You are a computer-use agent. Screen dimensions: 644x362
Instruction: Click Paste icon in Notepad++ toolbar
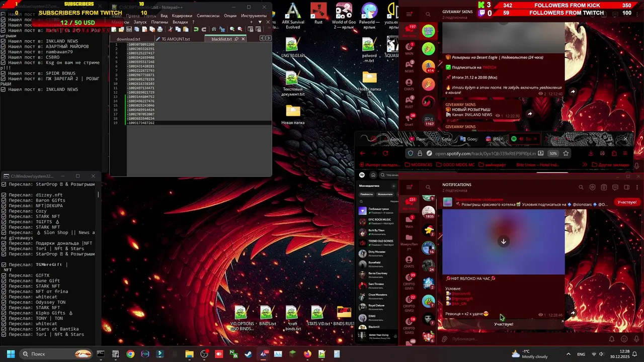point(186,29)
